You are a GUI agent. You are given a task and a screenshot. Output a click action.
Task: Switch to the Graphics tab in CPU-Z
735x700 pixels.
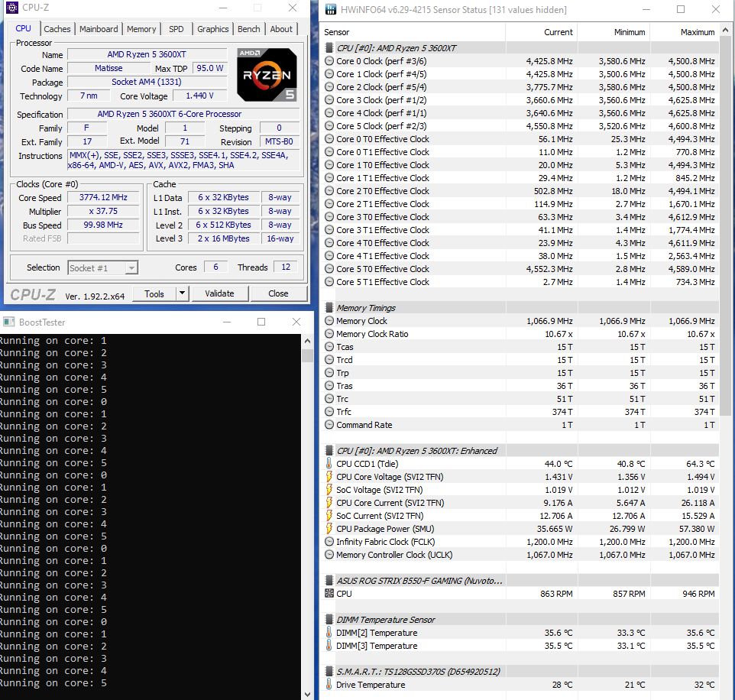tap(213, 29)
